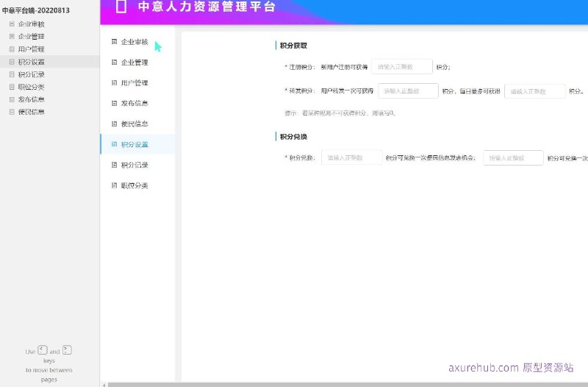Open 企业管理 page in Axure sitemap

[32, 36]
